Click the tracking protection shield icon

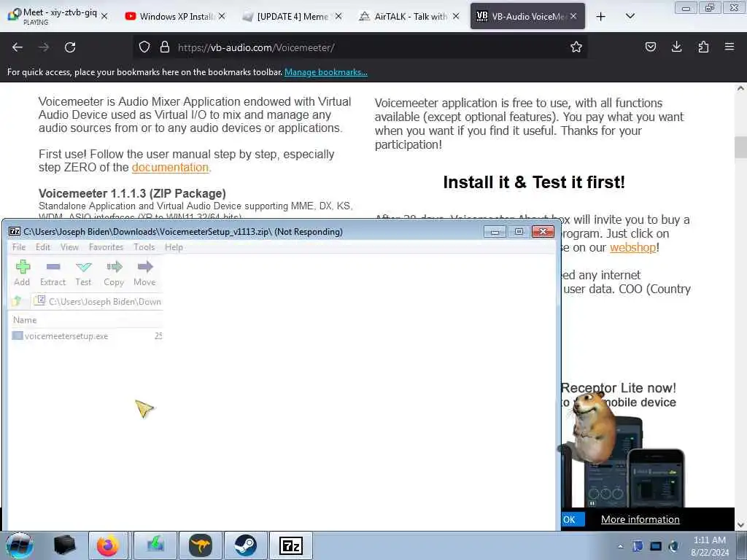[144, 47]
